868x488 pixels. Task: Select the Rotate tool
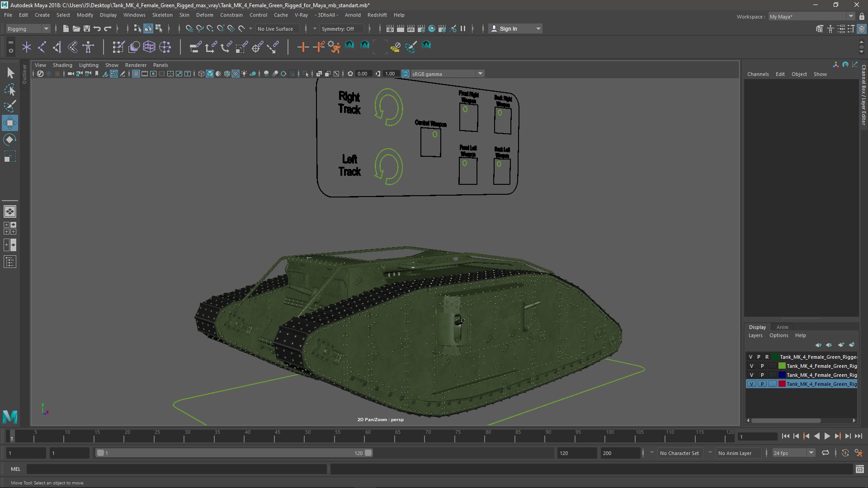[x=10, y=140]
